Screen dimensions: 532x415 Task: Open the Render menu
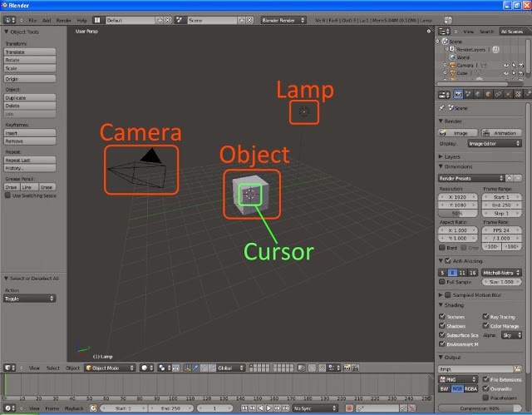(63, 20)
